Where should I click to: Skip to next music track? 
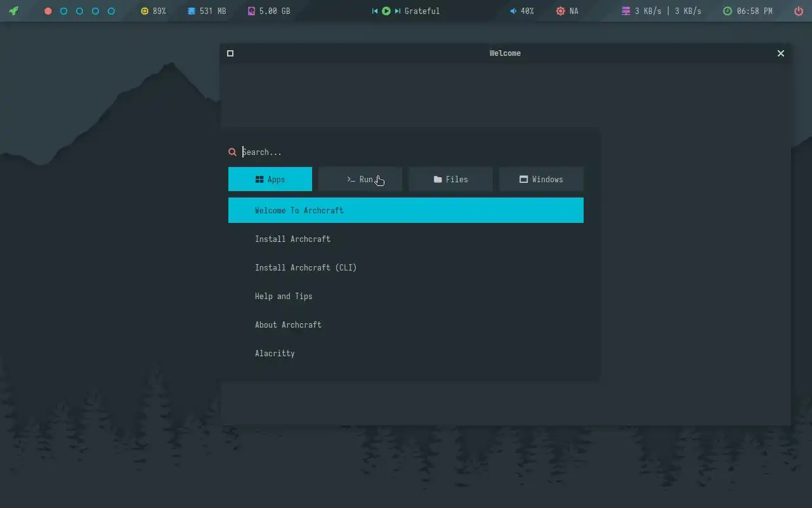pos(397,11)
